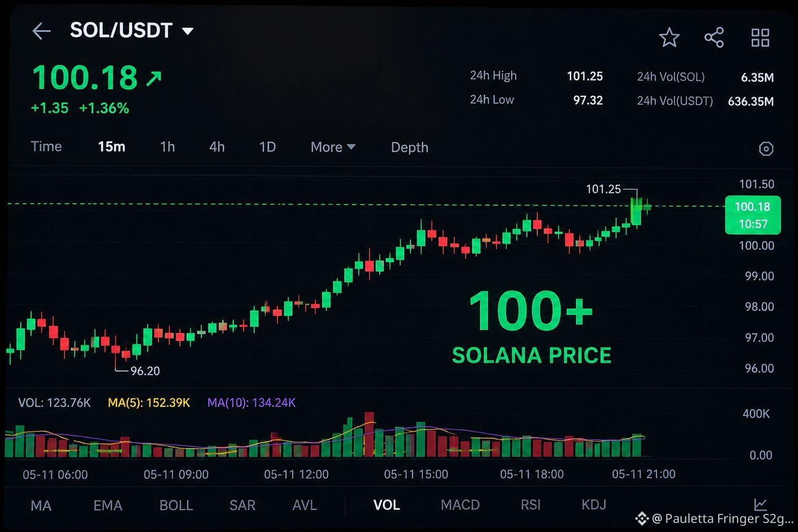Click the 05-11 06:00 time label
This screenshot has height=532, width=798.
pos(55,474)
